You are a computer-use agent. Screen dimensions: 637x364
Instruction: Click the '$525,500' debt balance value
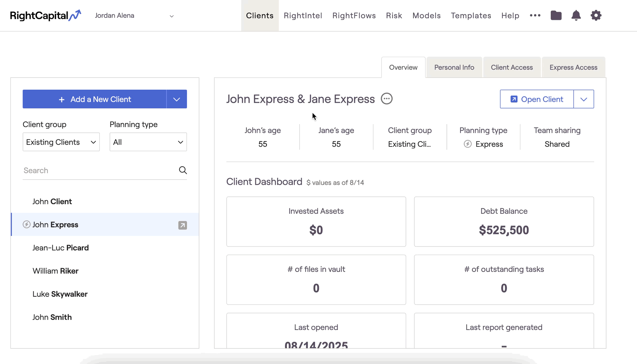(504, 230)
